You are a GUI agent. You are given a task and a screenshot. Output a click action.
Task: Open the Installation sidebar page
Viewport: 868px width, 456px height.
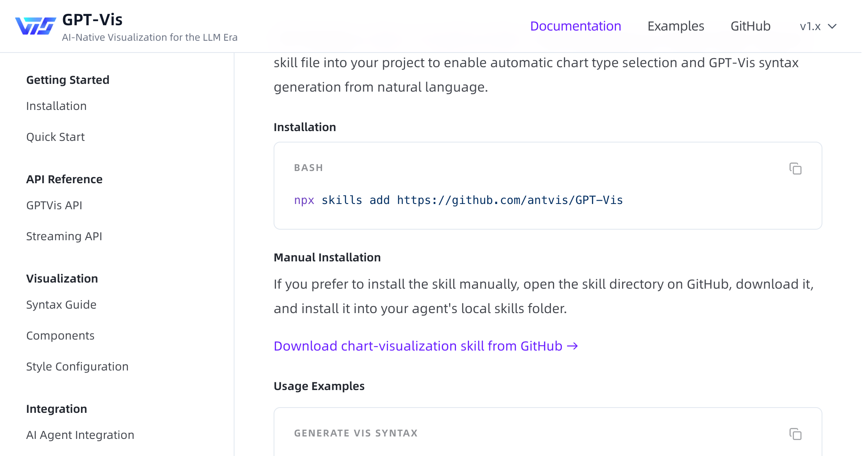coord(56,106)
